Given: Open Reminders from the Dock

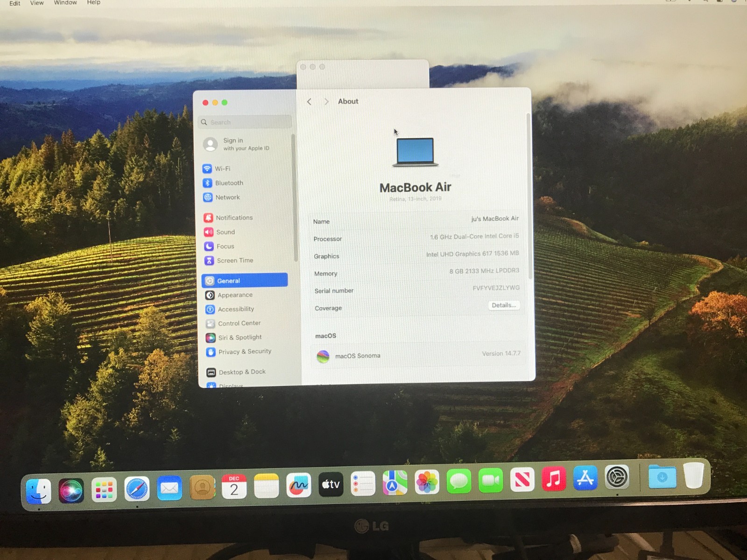Looking at the screenshot, I should [363, 483].
